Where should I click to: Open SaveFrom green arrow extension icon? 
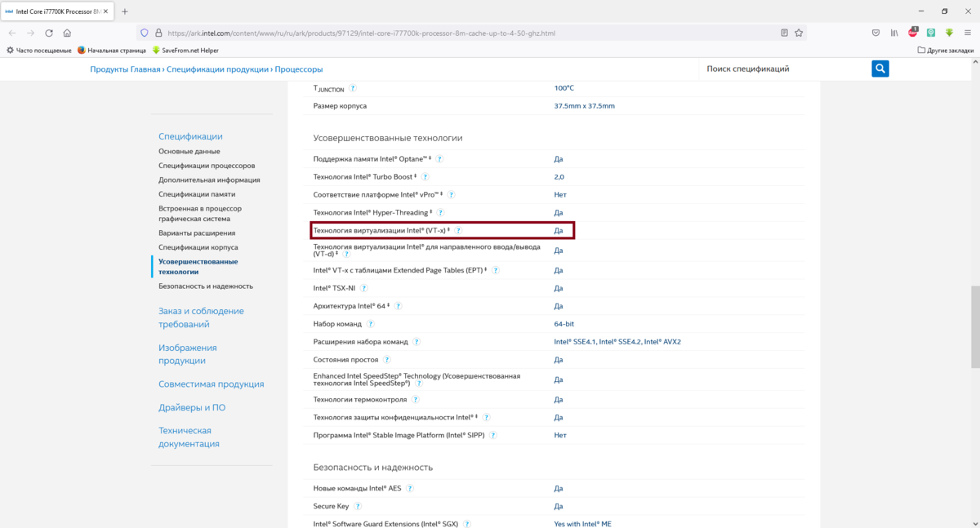tap(950, 33)
